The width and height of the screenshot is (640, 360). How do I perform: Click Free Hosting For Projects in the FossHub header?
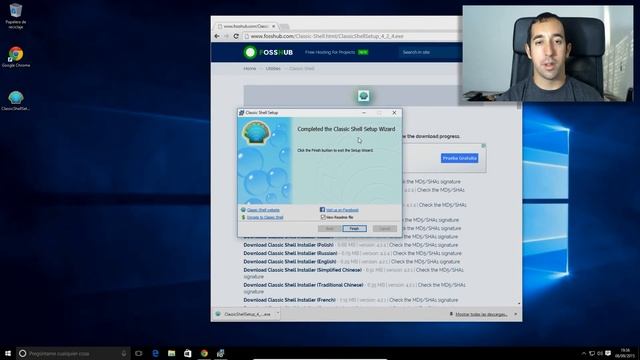click(x=330, y=52)
